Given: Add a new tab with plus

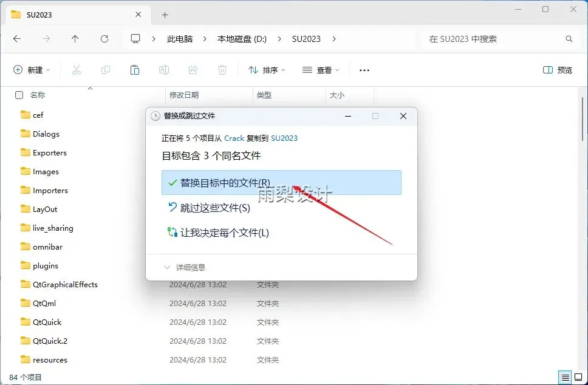Looking at the screenshot, I should [165, 15].
